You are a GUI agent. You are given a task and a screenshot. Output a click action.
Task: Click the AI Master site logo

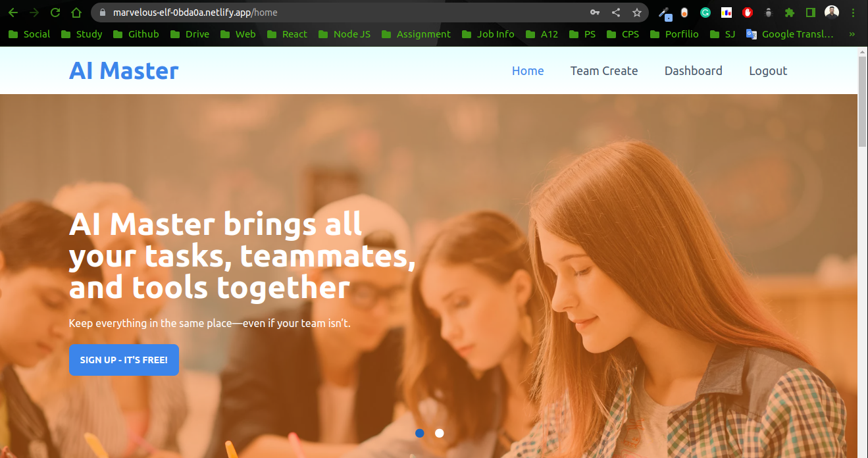124,70
